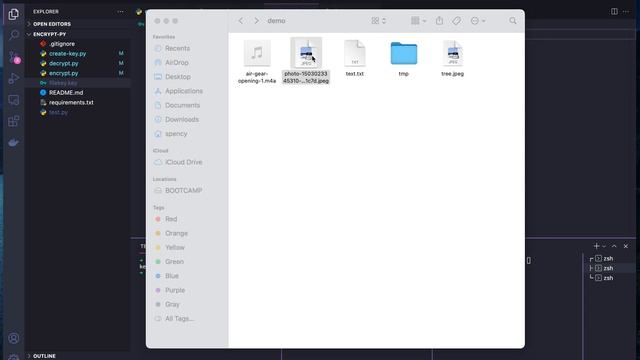Select tree.jpeg file

tap(452, 58)
